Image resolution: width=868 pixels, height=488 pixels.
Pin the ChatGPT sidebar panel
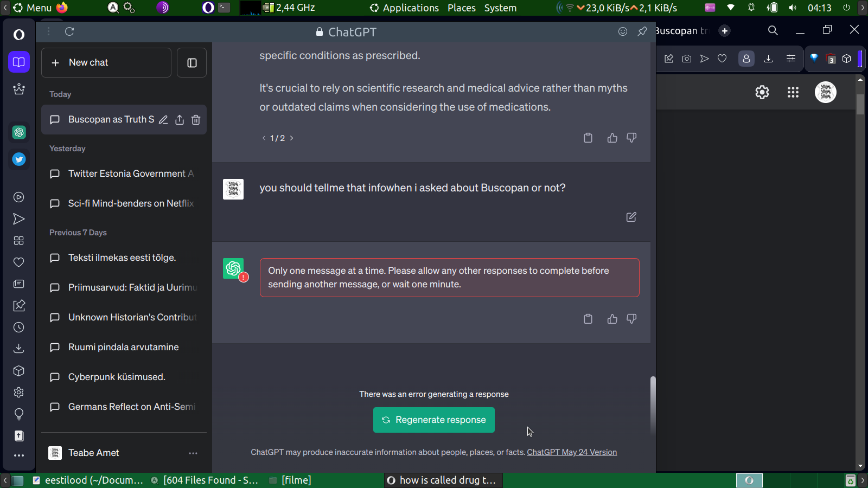tap(642, 31)
